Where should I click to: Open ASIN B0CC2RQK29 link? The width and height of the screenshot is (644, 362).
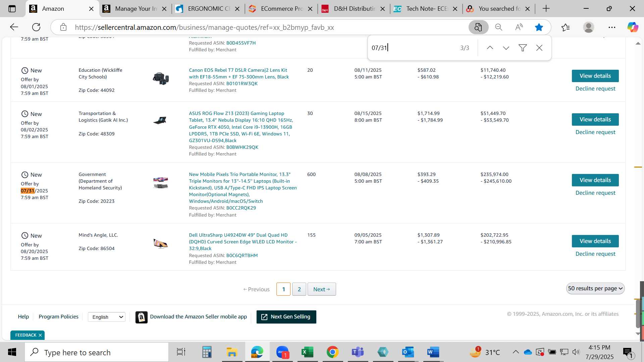tap(241, 208)
